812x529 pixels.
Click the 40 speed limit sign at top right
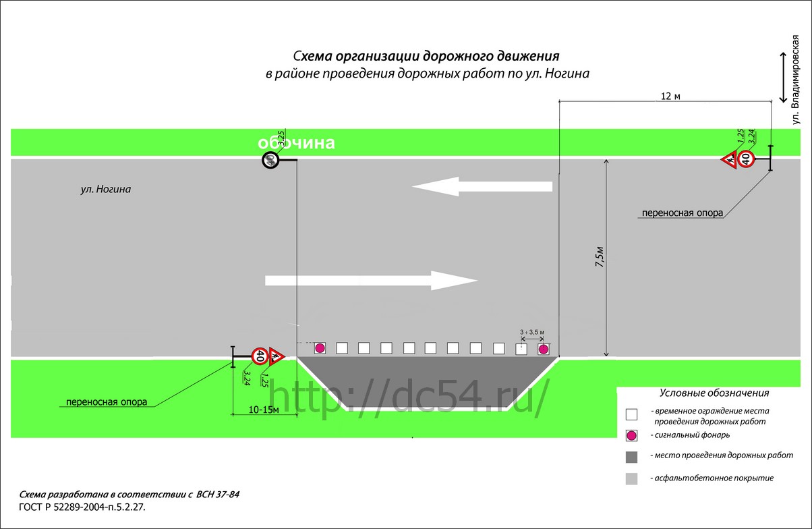[745, 159]
